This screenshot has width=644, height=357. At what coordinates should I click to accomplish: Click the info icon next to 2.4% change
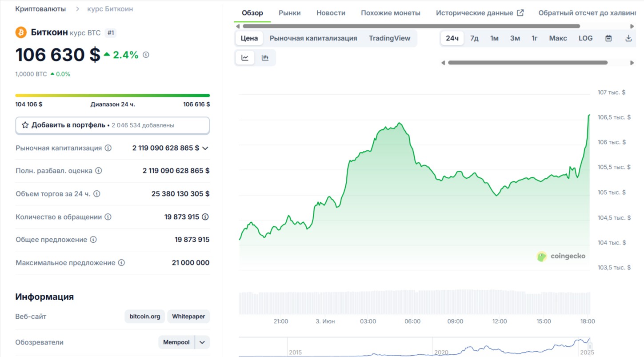point(146,55)
